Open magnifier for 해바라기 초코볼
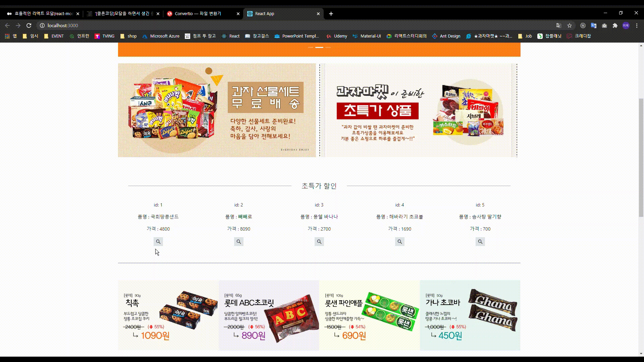Viewport: 644px width, 362px height. pyautogui.click(x=399, y=242)
